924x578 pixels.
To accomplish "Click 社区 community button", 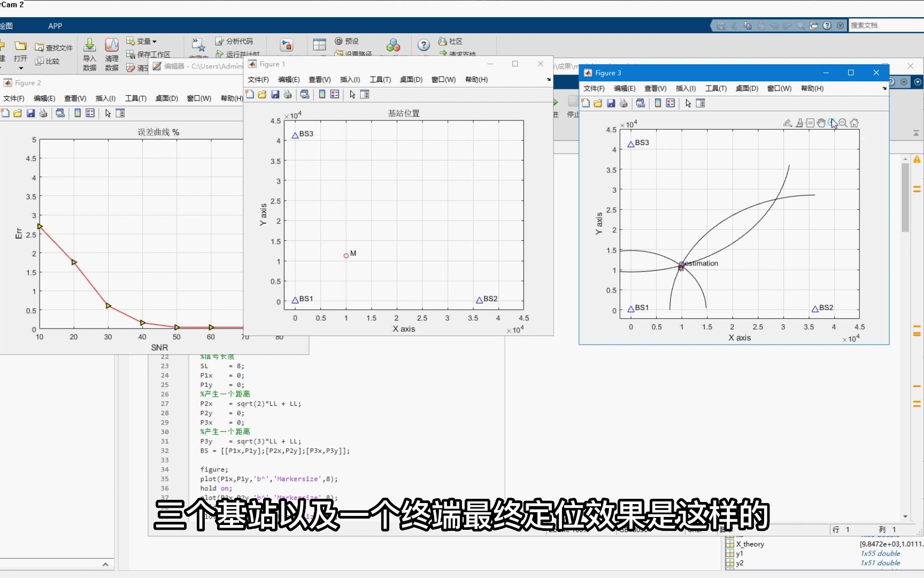I will 450,41.
